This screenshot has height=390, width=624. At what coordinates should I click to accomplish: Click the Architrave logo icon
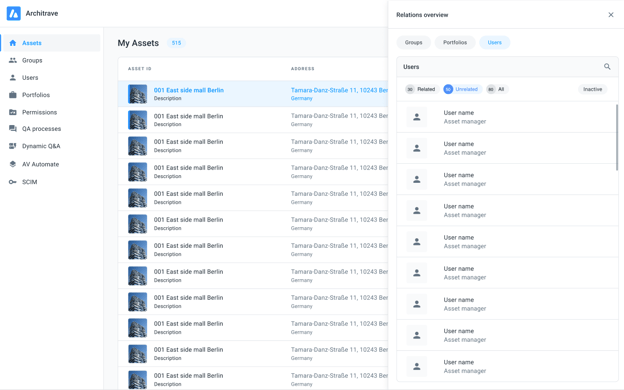[x=14, y=14]
